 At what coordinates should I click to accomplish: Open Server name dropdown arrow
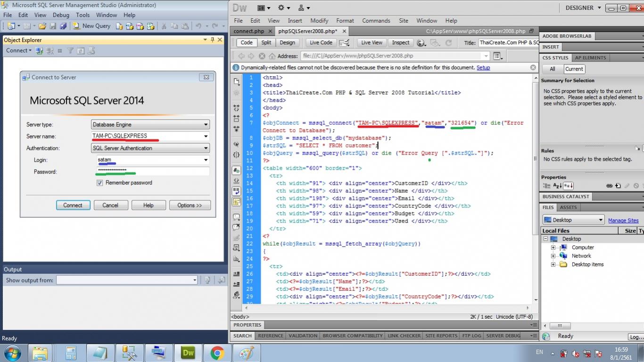[206, 136]
